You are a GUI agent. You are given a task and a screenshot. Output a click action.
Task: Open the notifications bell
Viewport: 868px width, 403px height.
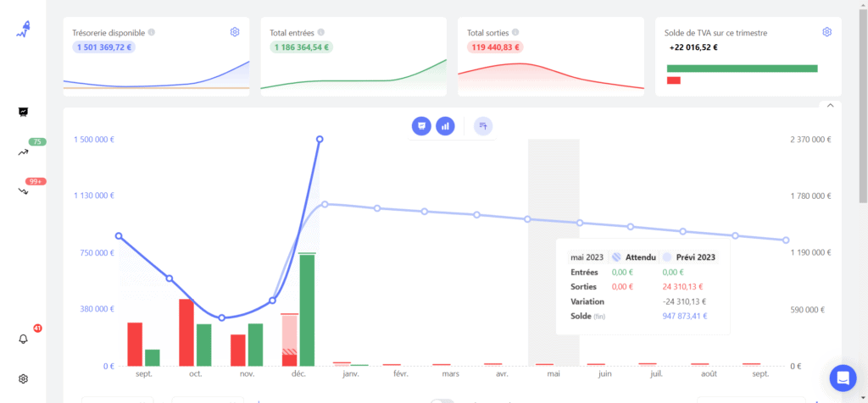click(24, 339)
